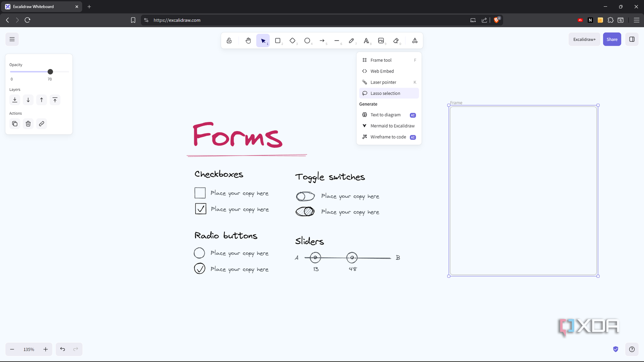Click the encryption shield icon
The height and width of the screenshot is (362, 644).
click(x=616, y=349)
